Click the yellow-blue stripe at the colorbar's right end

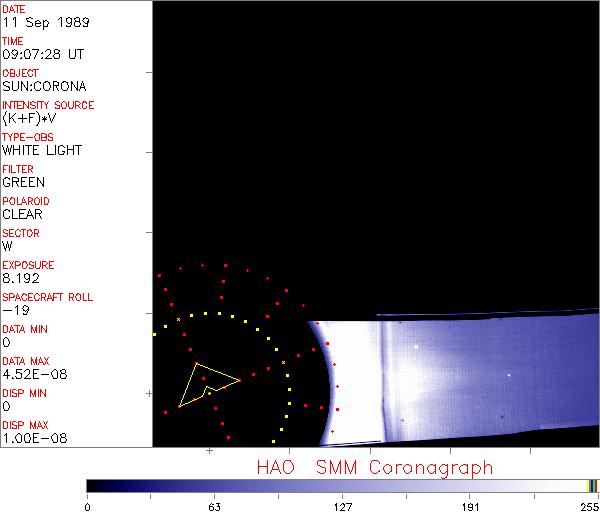592,486
